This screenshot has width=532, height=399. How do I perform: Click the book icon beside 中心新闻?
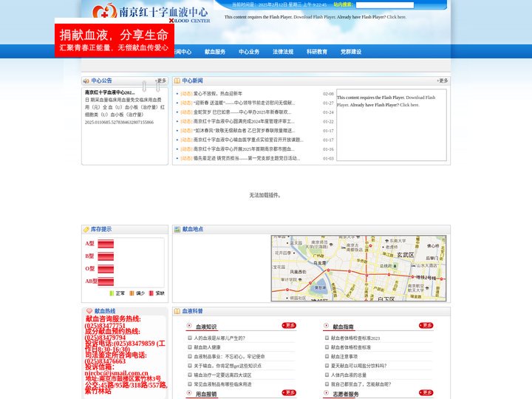point(177,81)
